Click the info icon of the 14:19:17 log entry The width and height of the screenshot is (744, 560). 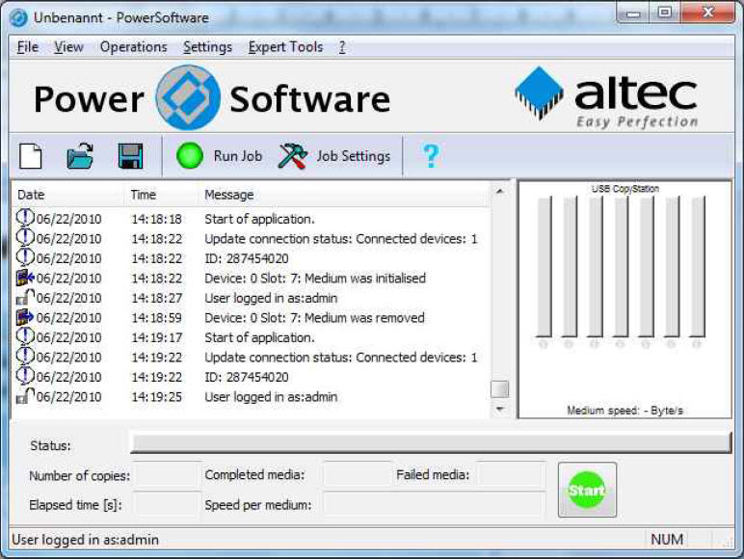(x=25, y=336)
